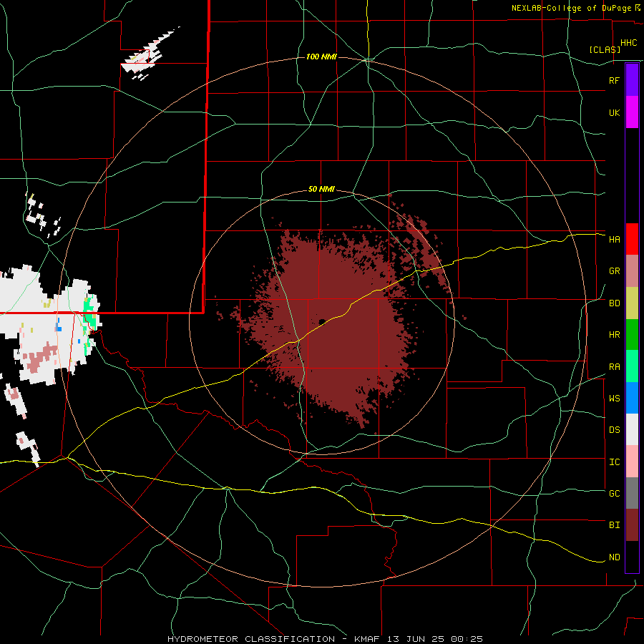Choose the WS blue legend swatch
Screen dimensions: 644x644
pyautogui.click(x=632, y=398)
